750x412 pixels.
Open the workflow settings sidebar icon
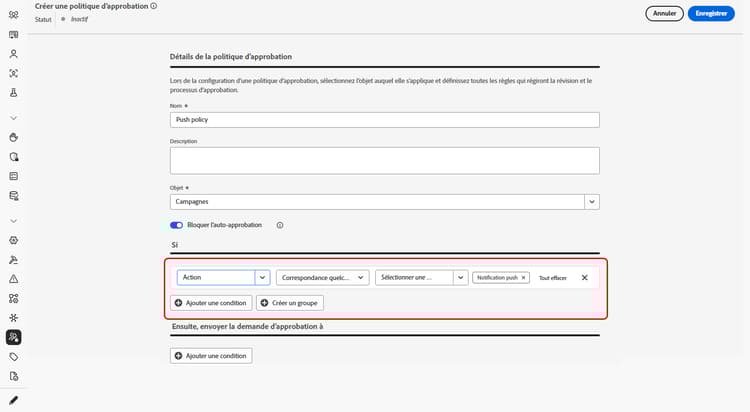tap(13, 299)
